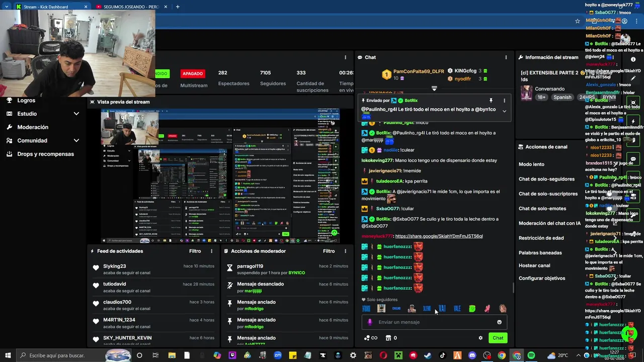The width and height of the screenshot is (644, 362).
Task: Click parragol119 suspension entry in moderator actions
Action: pos(288,269)
